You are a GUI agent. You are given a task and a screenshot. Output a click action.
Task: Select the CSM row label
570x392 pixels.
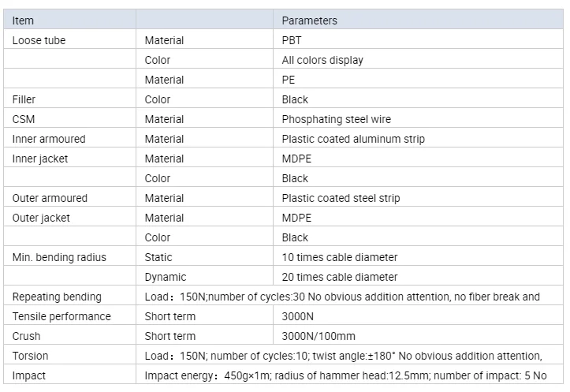pos(24,119)
